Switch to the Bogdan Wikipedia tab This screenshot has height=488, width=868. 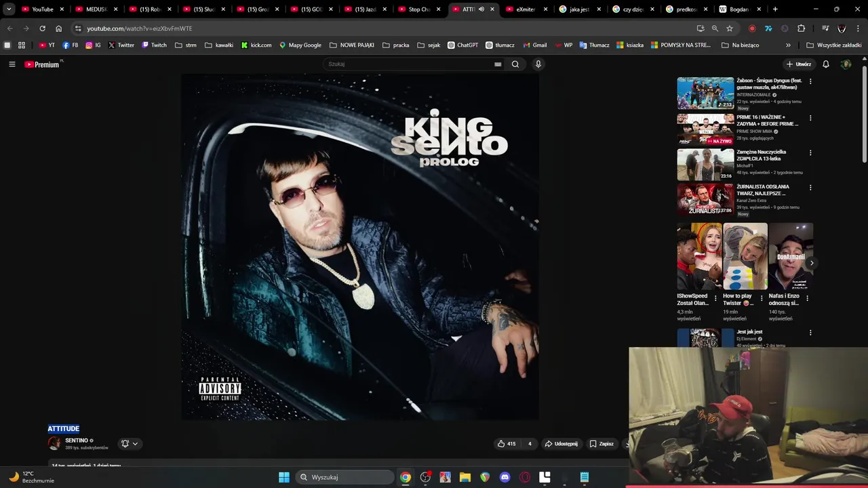[741, 9]
